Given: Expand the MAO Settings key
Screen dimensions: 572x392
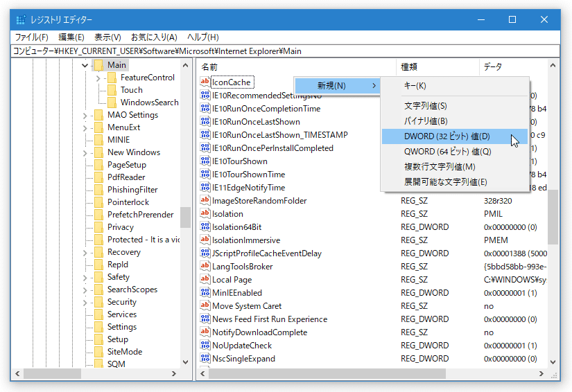Looking at the screenshot, I should click(x=85, y=116).
